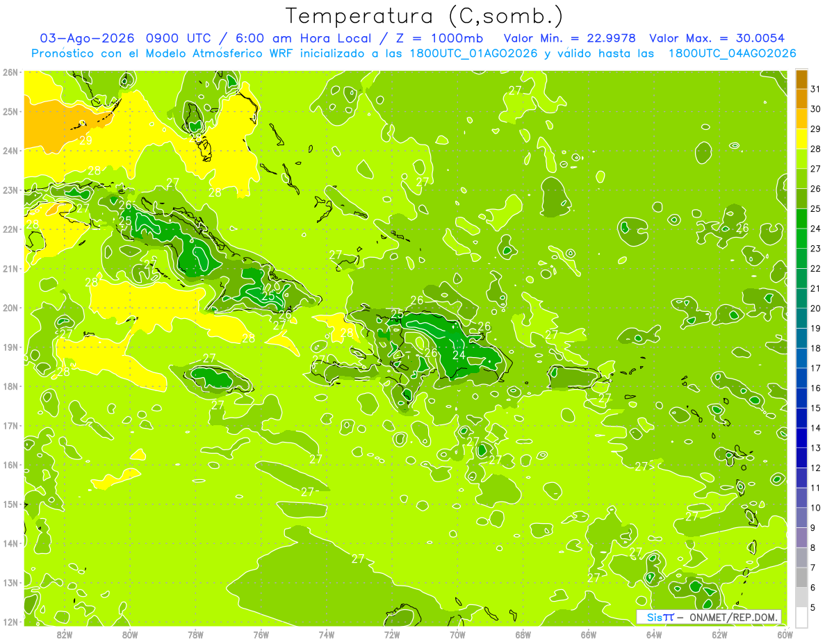Click the "70W" longitude label
Viewport: 834px width, 644px height.
[457, 634]
